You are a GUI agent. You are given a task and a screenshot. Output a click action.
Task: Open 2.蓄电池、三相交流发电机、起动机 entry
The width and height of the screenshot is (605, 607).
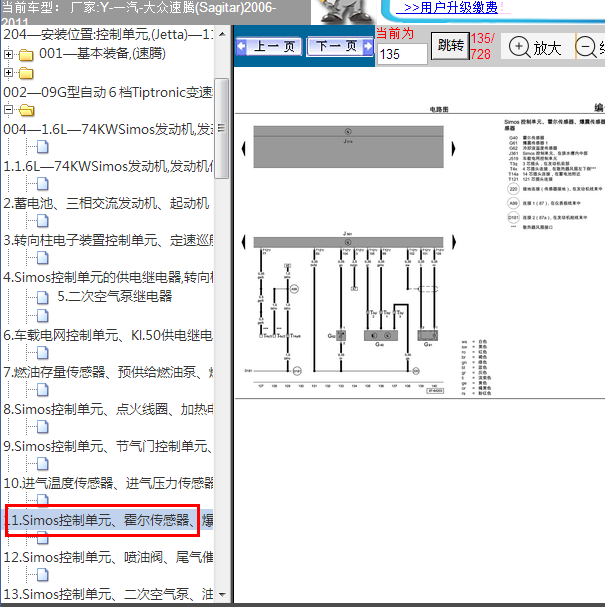point(106,203)
